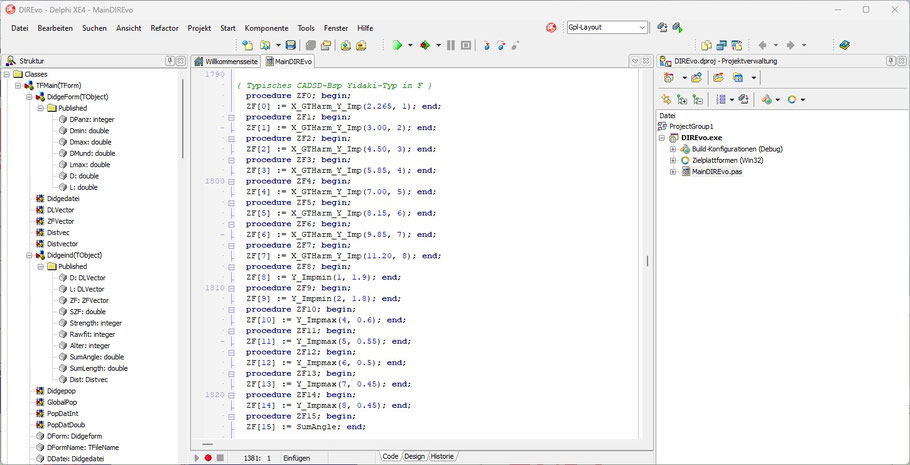The image size is (910, 465).
Task: Select ZFVector in the Struktur tree
Action: [61, 221]
